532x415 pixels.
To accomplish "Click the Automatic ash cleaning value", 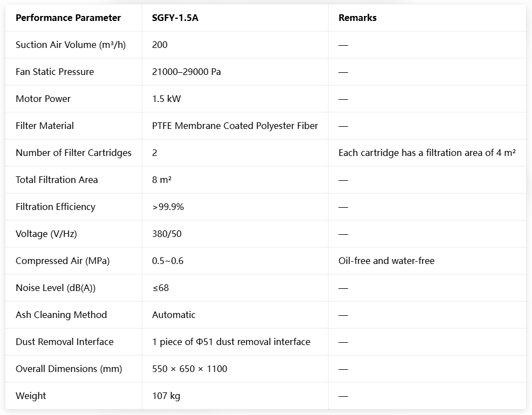I will tap(174, 315).
